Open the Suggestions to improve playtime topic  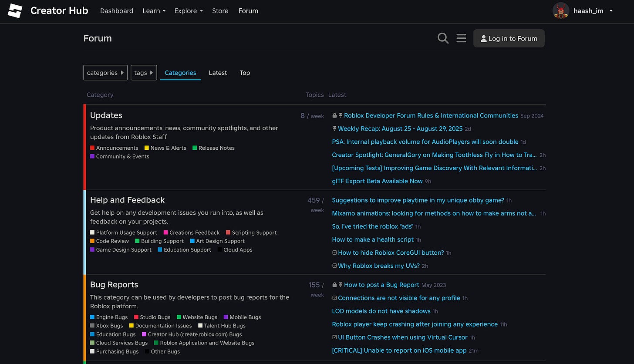pyautogui.click(x=418, y=200)
